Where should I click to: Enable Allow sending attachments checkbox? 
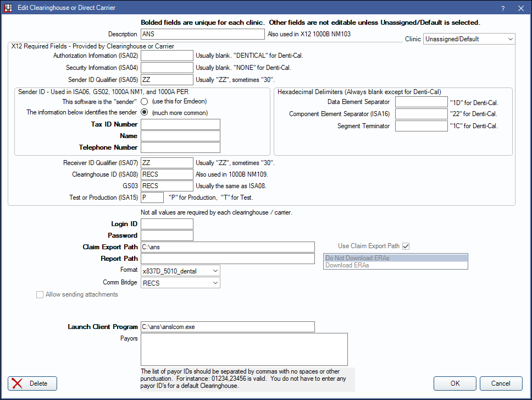pos(40,294)
